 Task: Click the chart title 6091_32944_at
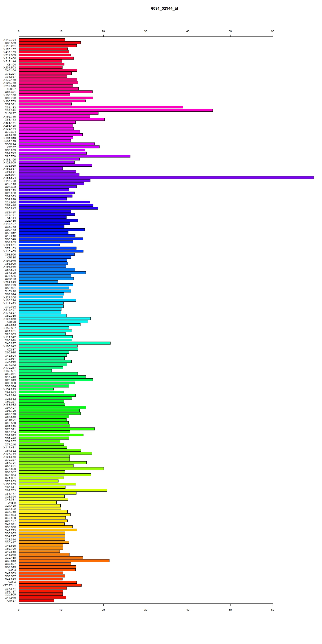click(164, 8)
